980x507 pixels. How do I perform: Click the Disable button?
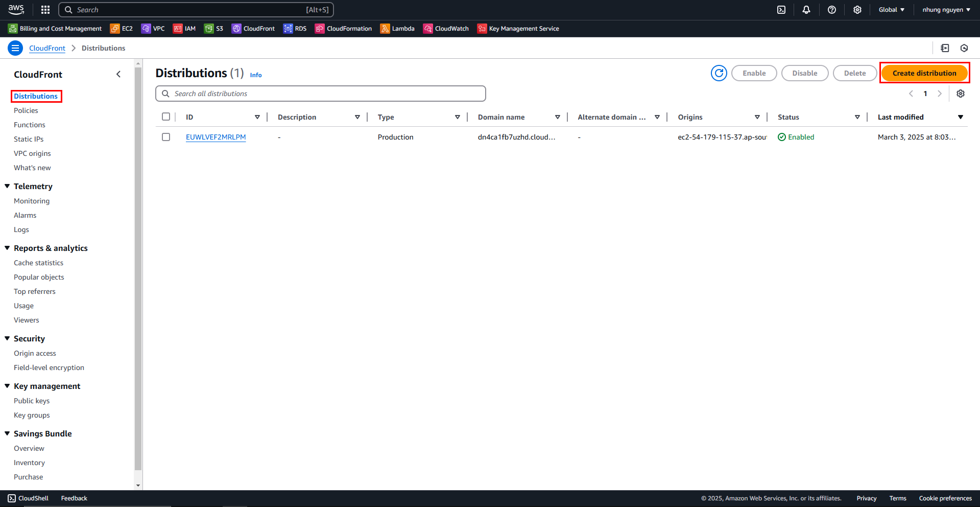[805, 73]
